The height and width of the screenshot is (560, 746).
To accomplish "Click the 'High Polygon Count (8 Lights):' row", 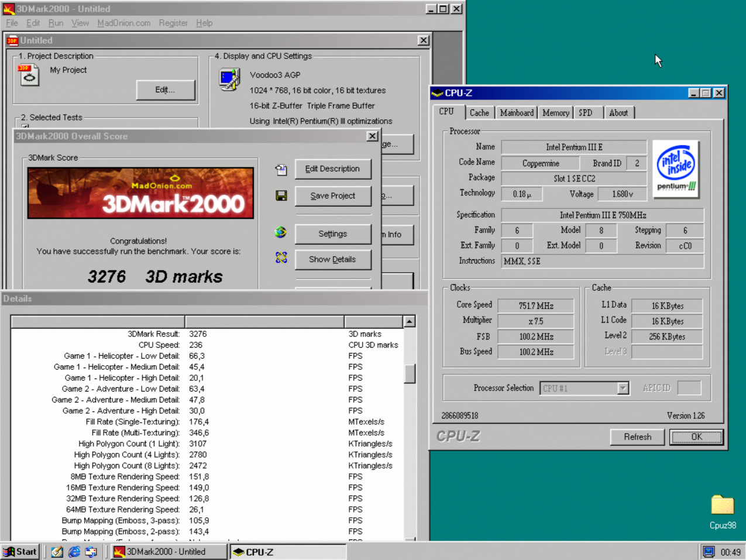I will click(x=207, y=466).
